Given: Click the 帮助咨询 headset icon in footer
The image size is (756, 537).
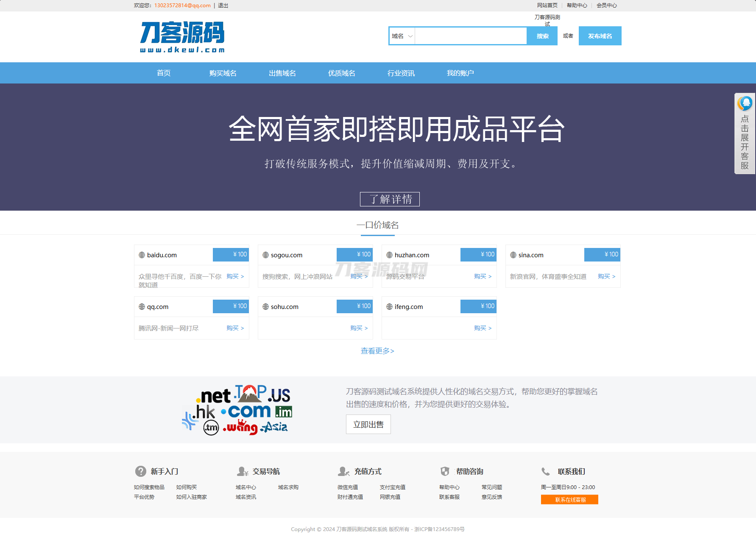Looking at the screenshot, I should (x=445, y=471).
